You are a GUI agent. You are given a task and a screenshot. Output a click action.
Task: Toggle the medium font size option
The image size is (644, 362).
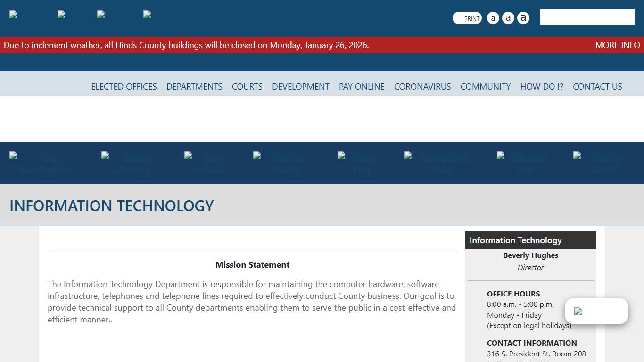(x=508, y=17)
